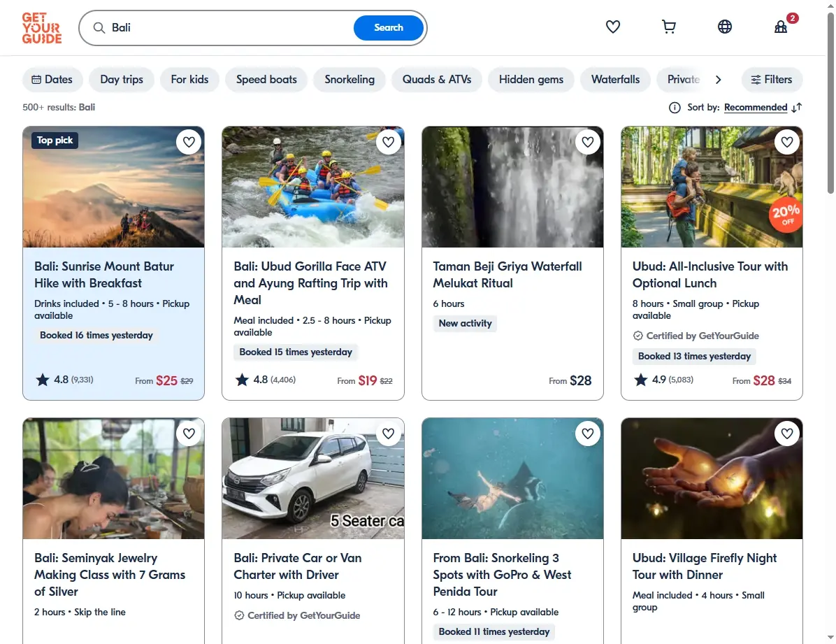Click the river rafting photo
Viewport: 836px width, 644px height.
coord(313,187)
